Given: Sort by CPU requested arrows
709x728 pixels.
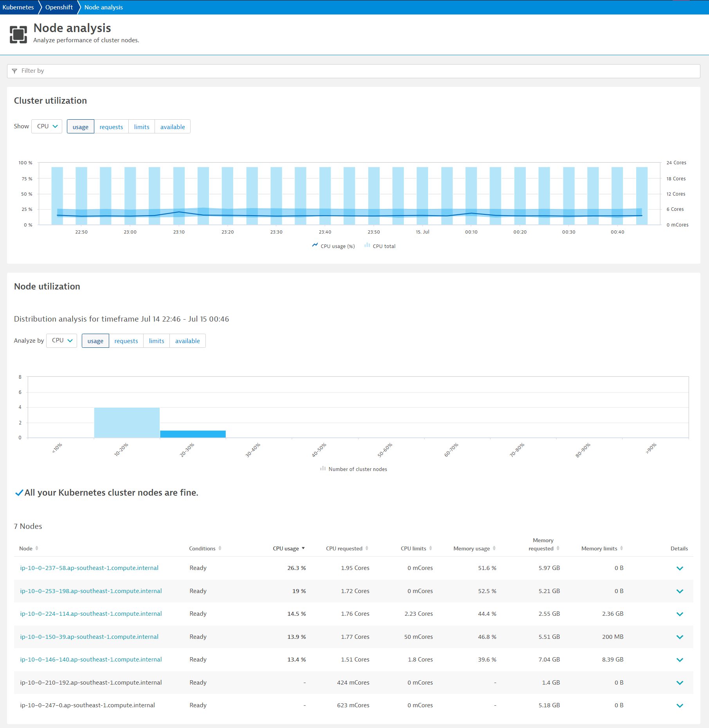Looking at the screenshot, I should point(367,548).
